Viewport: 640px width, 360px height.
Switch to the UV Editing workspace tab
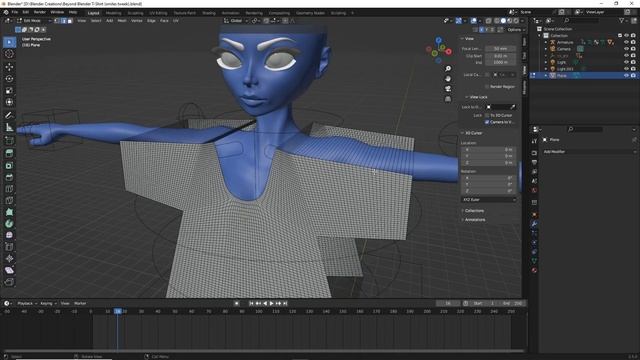158,13
